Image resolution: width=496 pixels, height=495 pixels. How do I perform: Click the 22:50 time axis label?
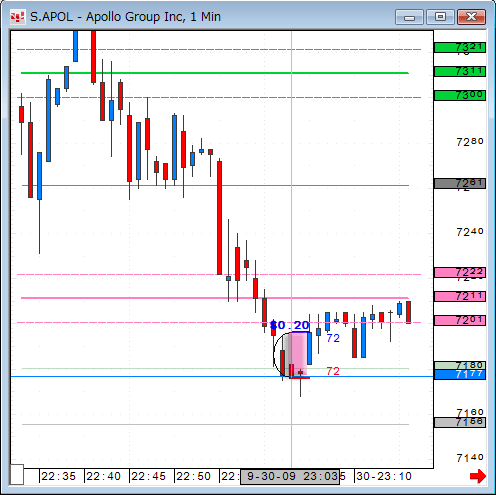click(x=193, y=476)
